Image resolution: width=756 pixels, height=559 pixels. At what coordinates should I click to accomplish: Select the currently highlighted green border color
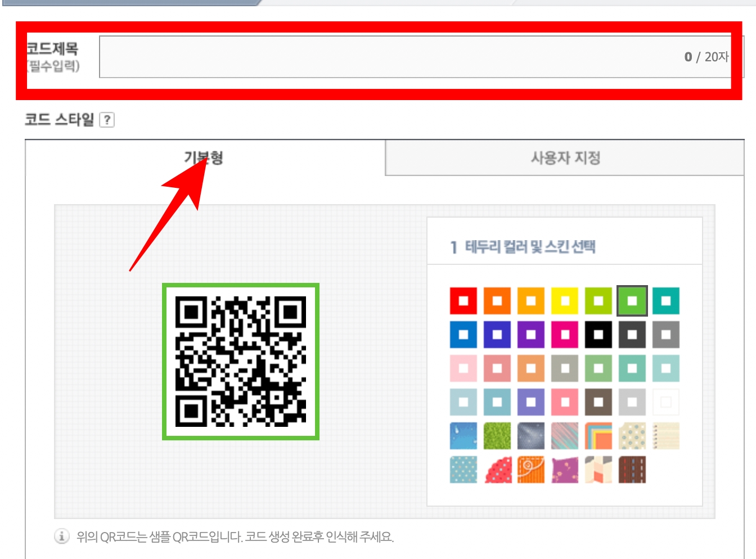[632, 301]
